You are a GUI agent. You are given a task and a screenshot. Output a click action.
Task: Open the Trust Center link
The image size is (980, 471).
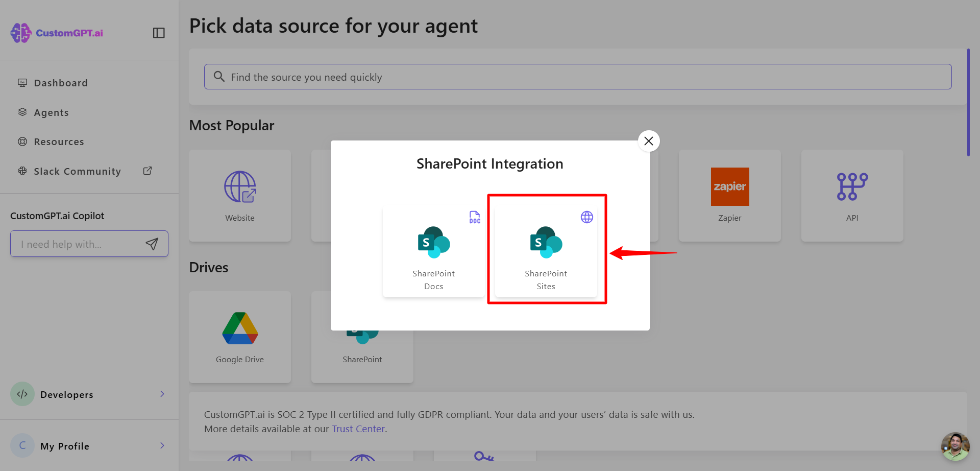click(358, 429)
